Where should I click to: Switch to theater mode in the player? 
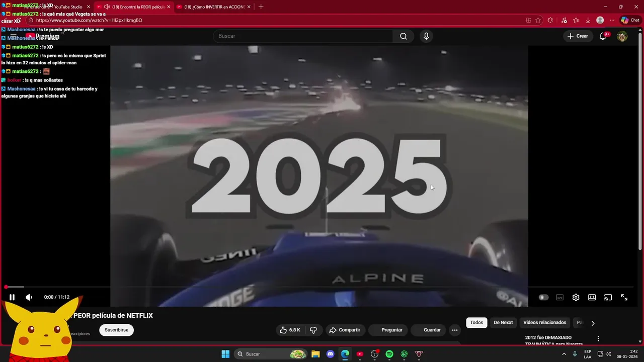(592, 297)
